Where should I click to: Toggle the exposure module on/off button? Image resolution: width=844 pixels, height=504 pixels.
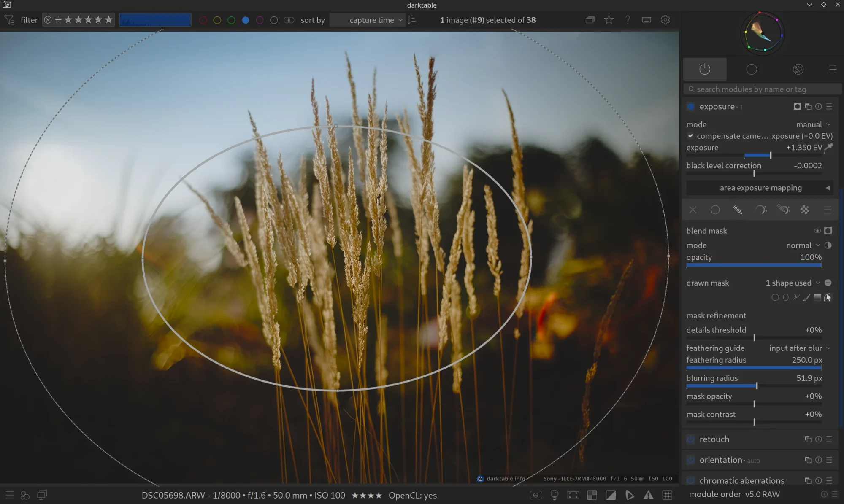click(691, 107)
